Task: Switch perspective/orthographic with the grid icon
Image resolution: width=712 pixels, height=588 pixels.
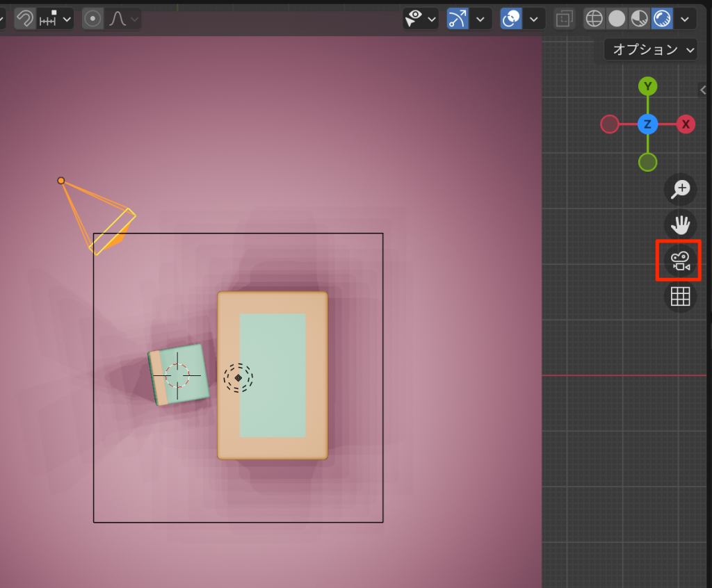Action: (679, 297)
